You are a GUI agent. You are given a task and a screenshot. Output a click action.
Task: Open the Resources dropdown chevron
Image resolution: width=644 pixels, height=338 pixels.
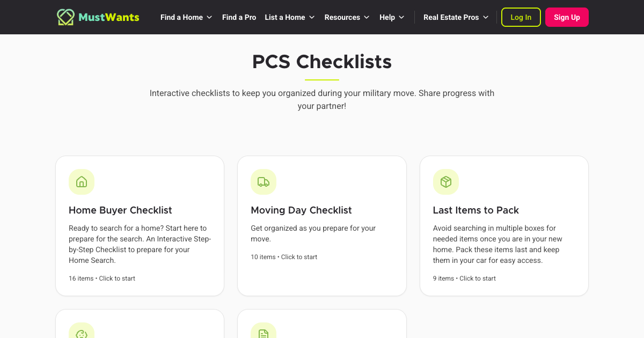coord(367,17)
